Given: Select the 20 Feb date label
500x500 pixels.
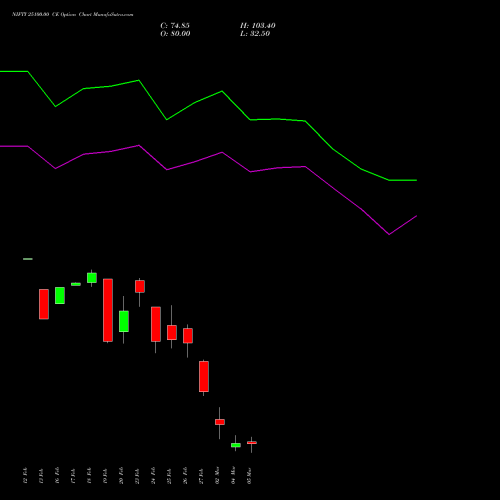Looking at the screenshot, I should (121, 476).
